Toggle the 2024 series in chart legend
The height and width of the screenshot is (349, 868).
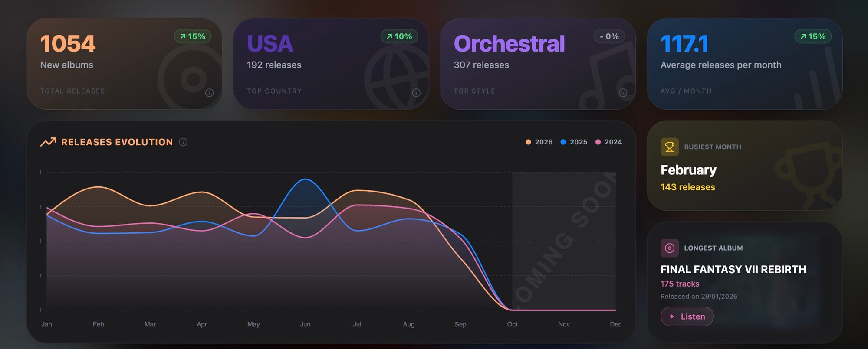click(608, 142)
